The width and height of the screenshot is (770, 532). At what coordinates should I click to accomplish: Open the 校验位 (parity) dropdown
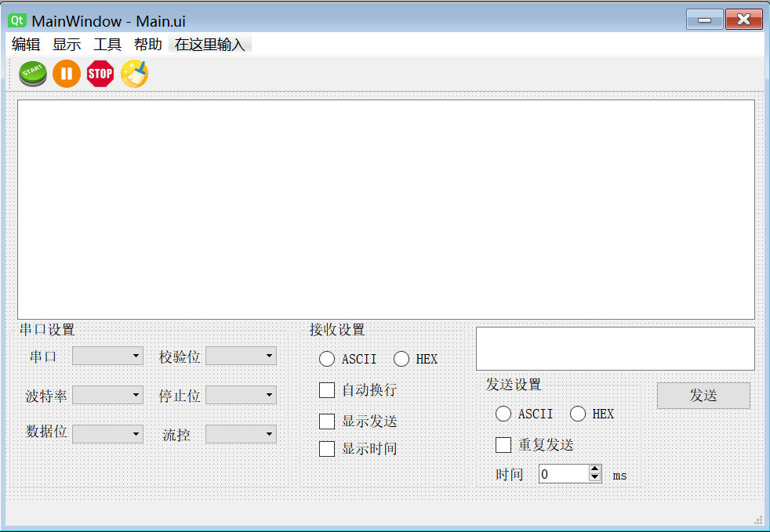(240, 355)
